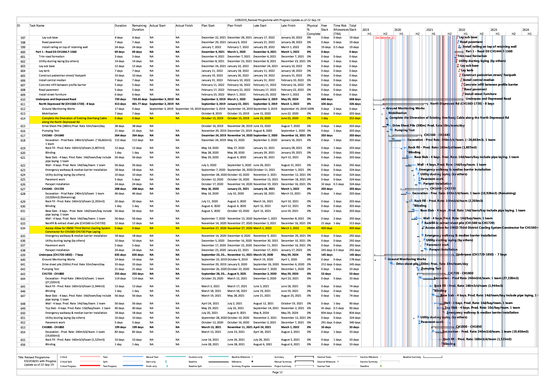Screen dimensions: 555x392
Task: Select the Underpass and Depressed Road summary row
Action: pos(56,99)
